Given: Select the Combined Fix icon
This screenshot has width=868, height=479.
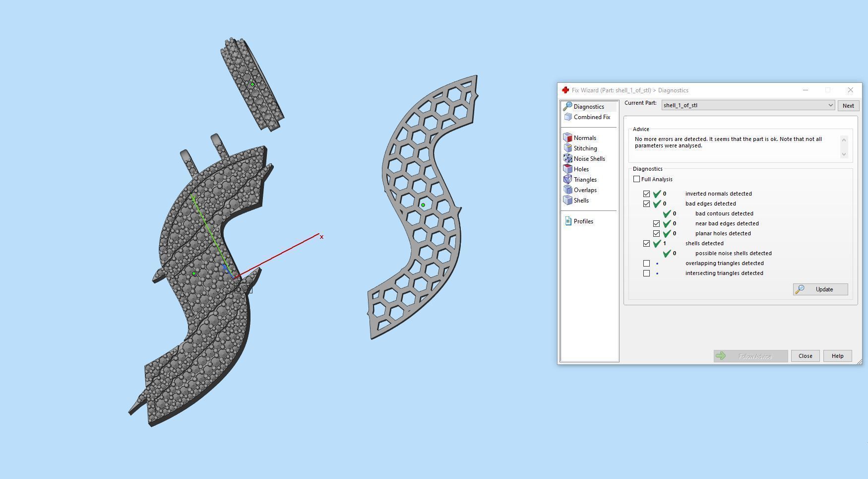Looking at the screenshot, I should tap(568, 117).
